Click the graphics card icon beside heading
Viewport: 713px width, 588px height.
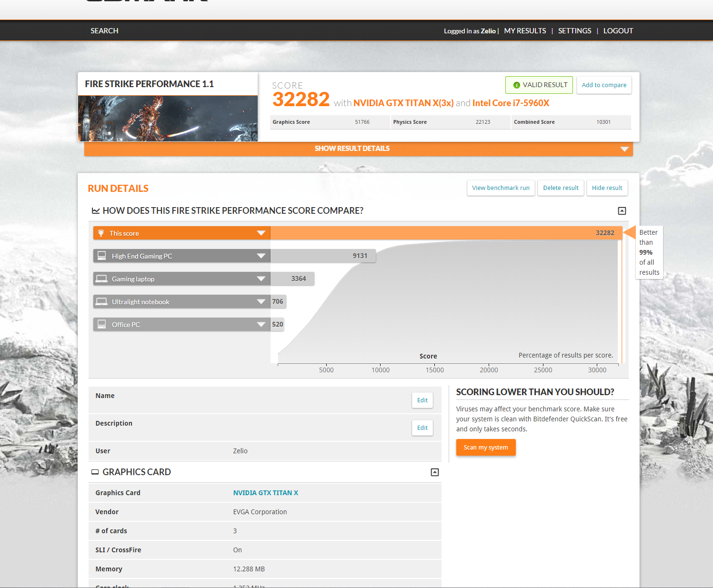point(95,472)
